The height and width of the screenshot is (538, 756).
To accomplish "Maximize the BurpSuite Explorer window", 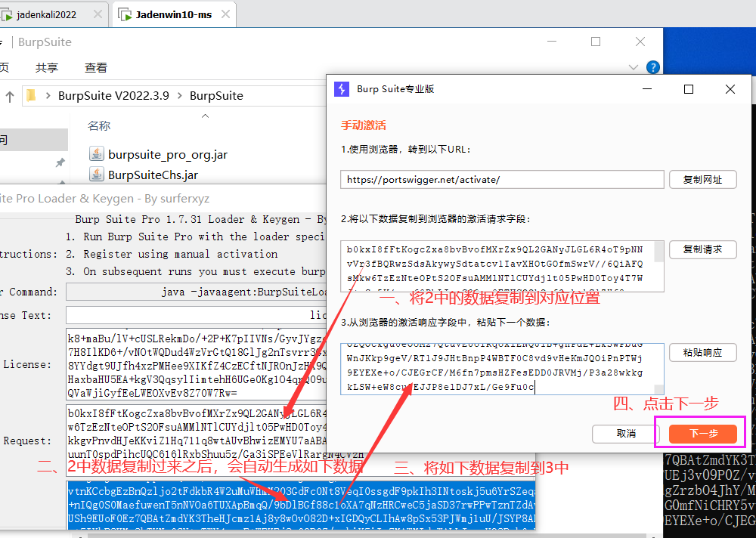I will pos(596,42).
